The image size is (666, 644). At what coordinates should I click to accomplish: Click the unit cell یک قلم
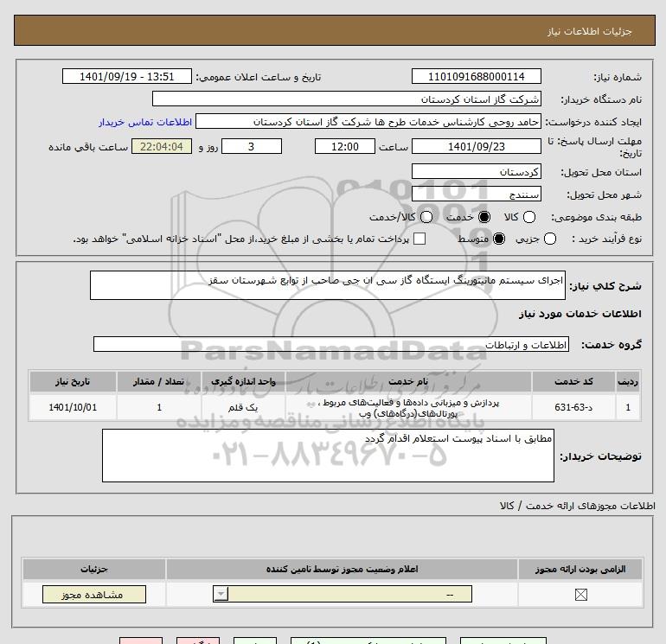243,407
